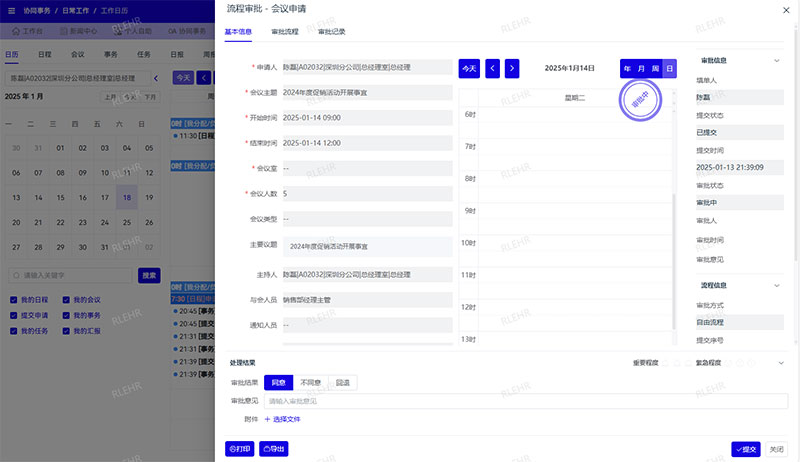Click the 搜索 button in background page

pyautogui.click(x=149, y=275)
